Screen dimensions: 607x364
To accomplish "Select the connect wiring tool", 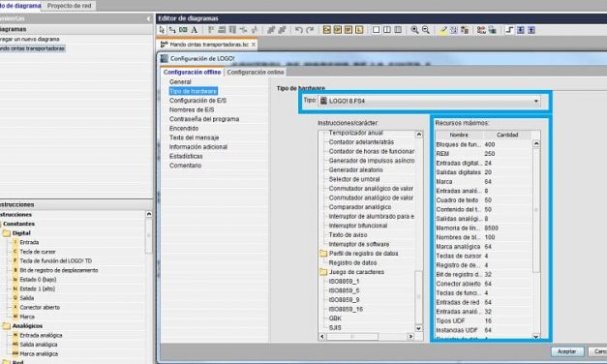I will (172, 30).
